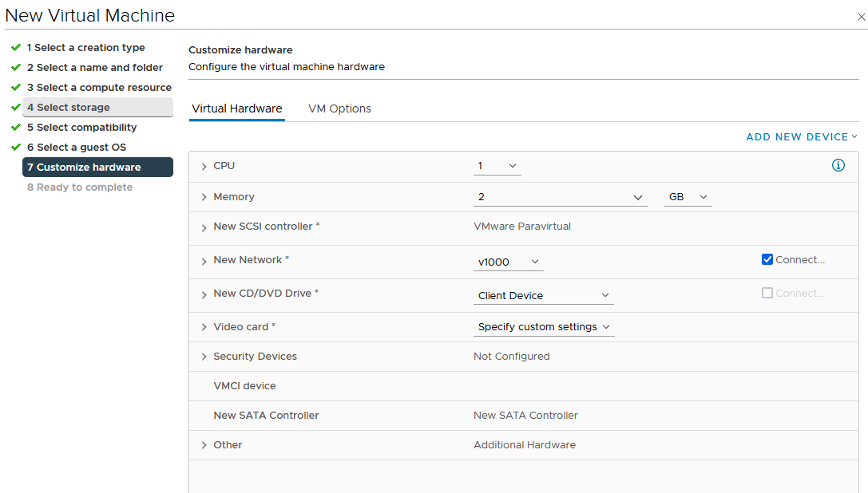
Task: Select the Virtual Hardware tab
Action: pos(237,108)
